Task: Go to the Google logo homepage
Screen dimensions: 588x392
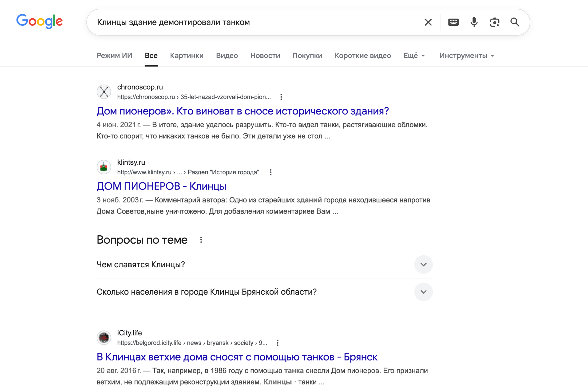Action: 40,21
